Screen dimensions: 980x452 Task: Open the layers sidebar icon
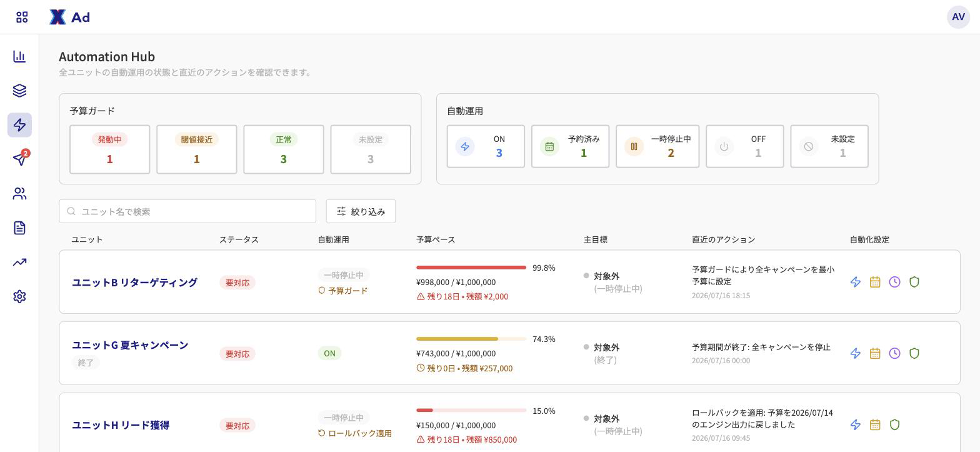(19, 91)
